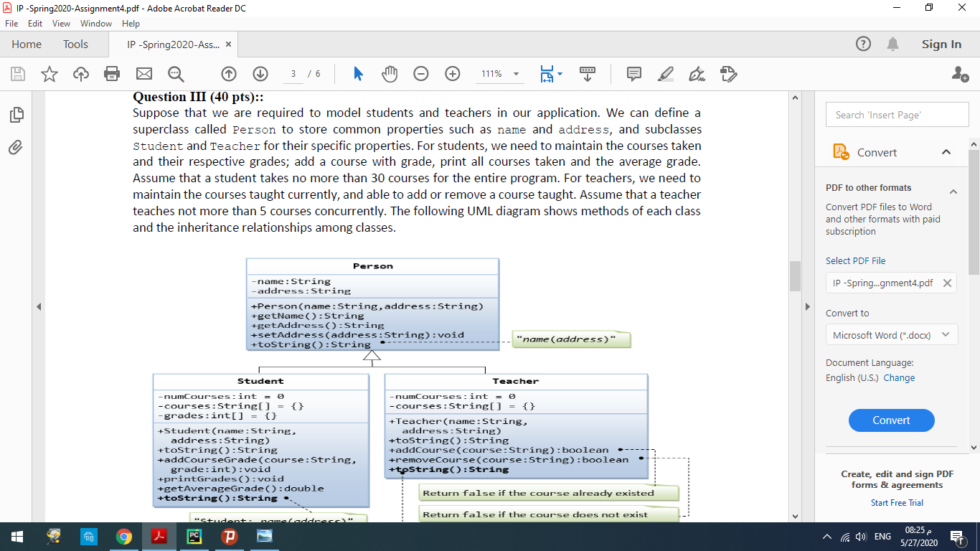Go to next page with the down arrow

[x=260, y=74]
